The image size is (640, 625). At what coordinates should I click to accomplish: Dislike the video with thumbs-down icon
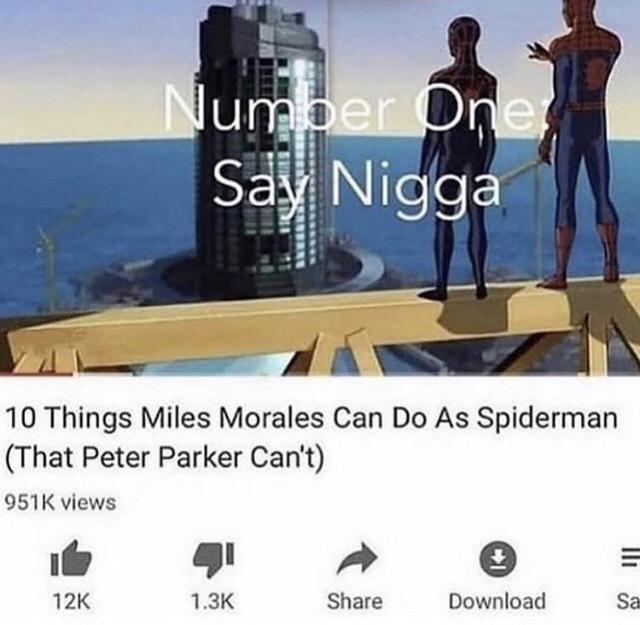[x=213, y=560]
